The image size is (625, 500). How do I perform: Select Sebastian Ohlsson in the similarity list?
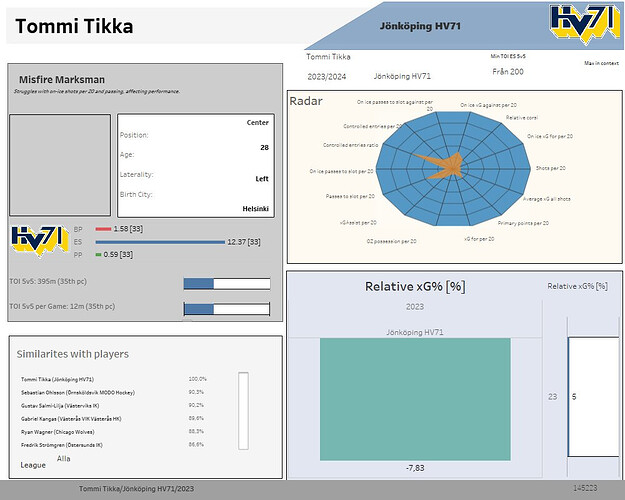tap(78, 393)
